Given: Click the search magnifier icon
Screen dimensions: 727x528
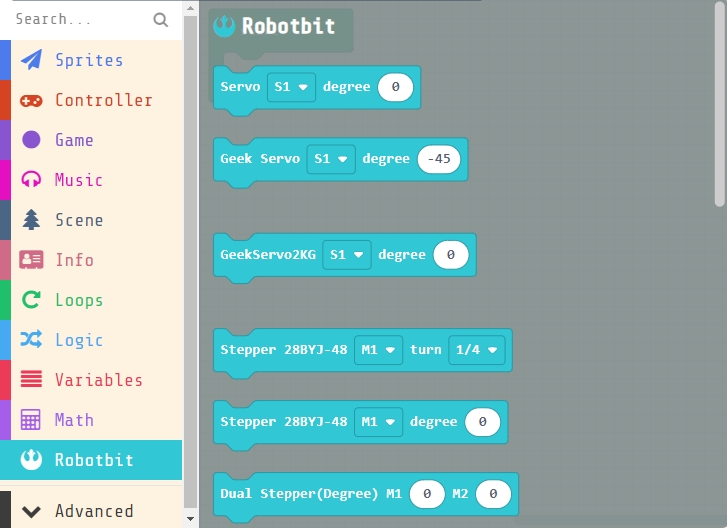Looking at the screenshot, I should [161, 20].
